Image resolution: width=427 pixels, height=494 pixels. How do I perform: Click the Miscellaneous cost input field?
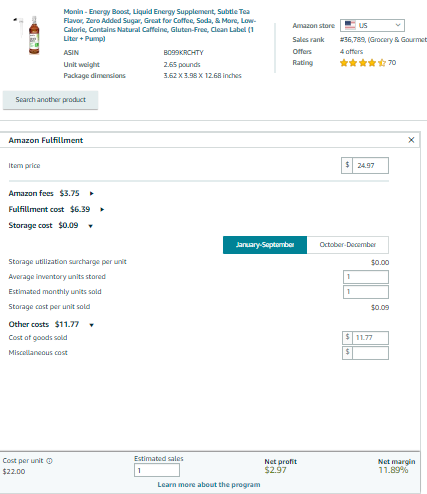[370, 353]
